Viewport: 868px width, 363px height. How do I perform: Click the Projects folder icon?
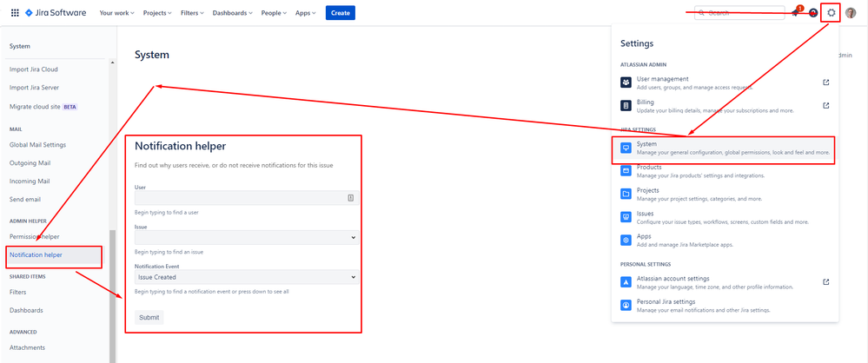pyautogui.click(x=626, y=194)
